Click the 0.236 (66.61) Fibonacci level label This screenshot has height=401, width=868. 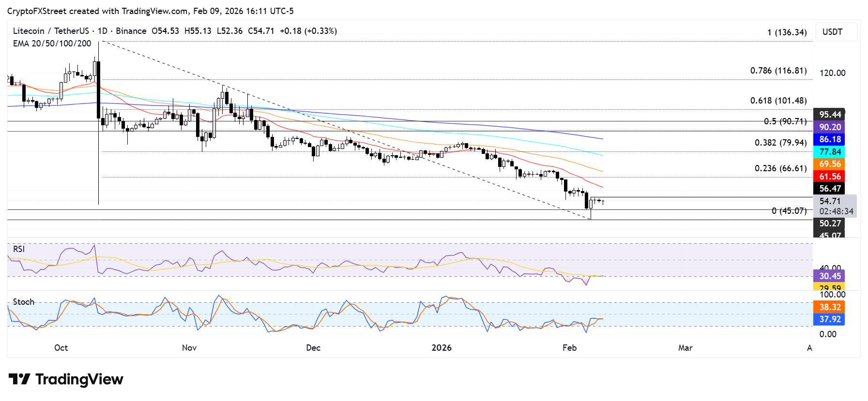[781, 168]
